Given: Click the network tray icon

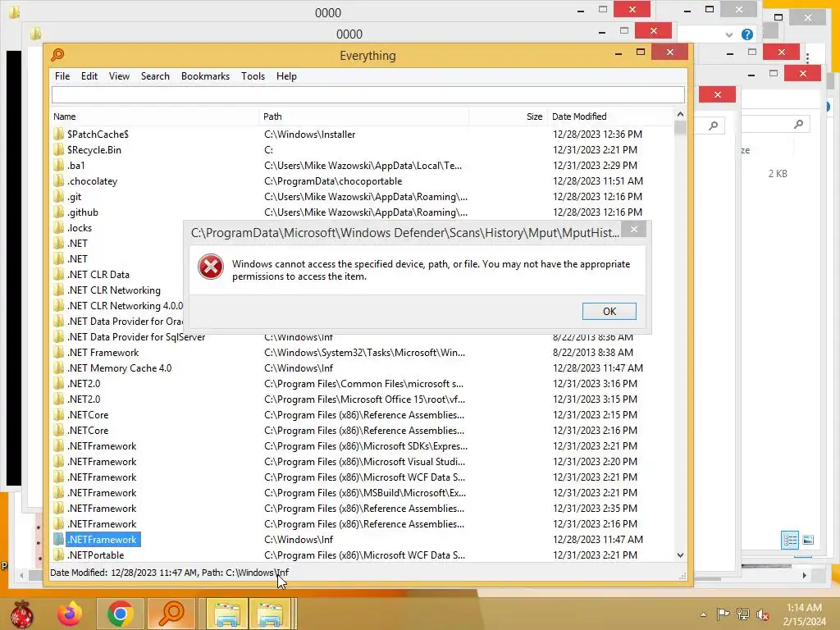Looking at the screenshot, I should 743,614.
